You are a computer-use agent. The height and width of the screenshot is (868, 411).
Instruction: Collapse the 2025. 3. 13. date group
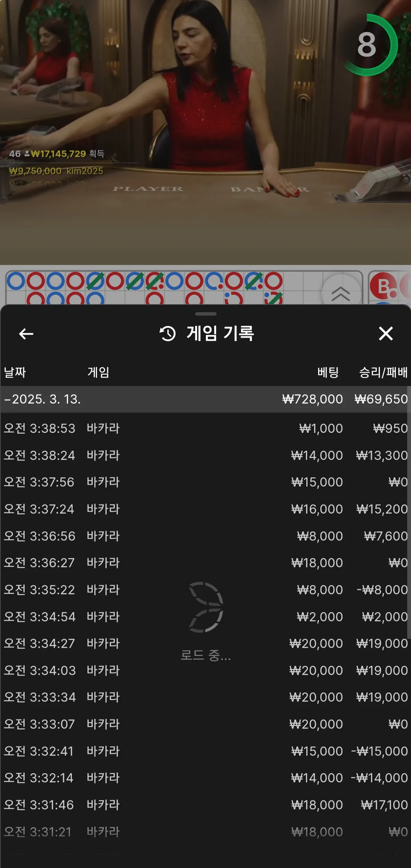pos(205,399)
